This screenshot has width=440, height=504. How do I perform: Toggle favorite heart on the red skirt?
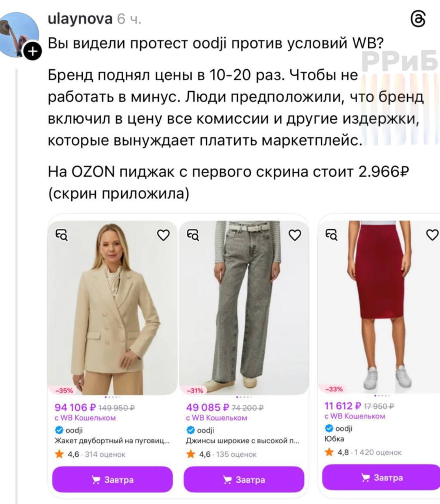[x=433, y=235]
